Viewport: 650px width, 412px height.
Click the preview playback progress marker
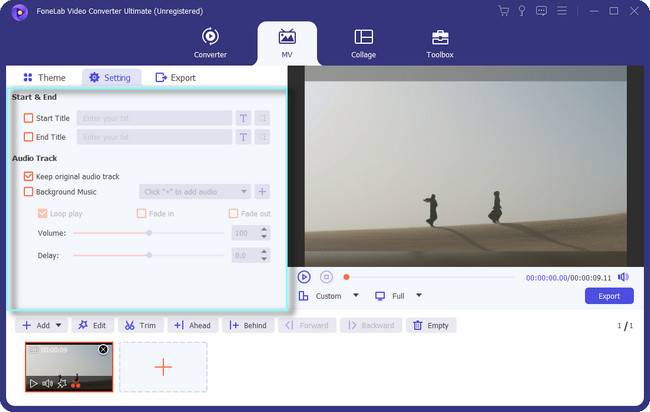346,277
